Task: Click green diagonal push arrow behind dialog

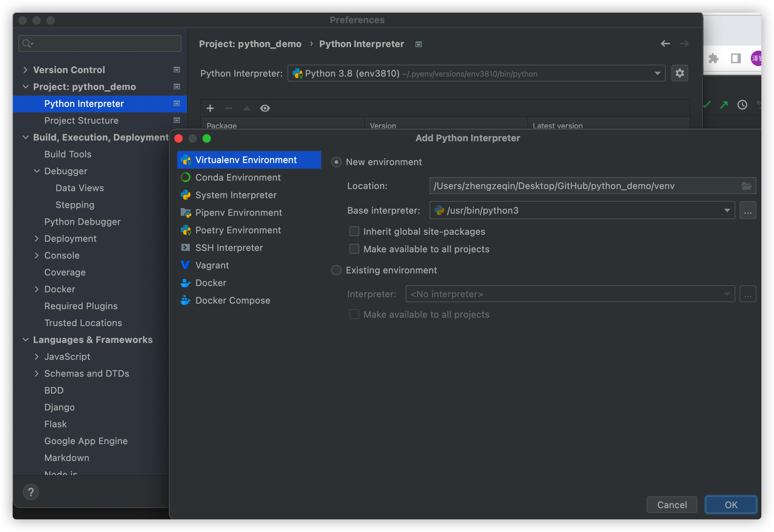Action: [724, 105]
